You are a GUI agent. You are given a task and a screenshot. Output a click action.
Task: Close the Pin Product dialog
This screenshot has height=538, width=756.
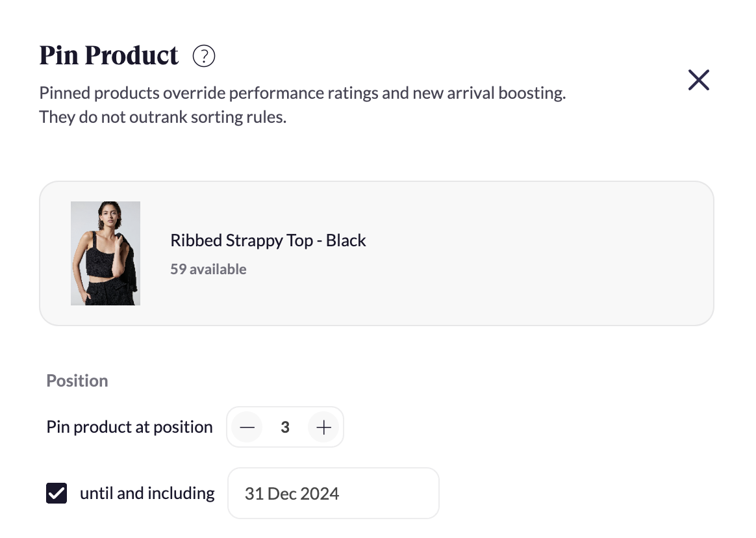(x=699, y=80)
